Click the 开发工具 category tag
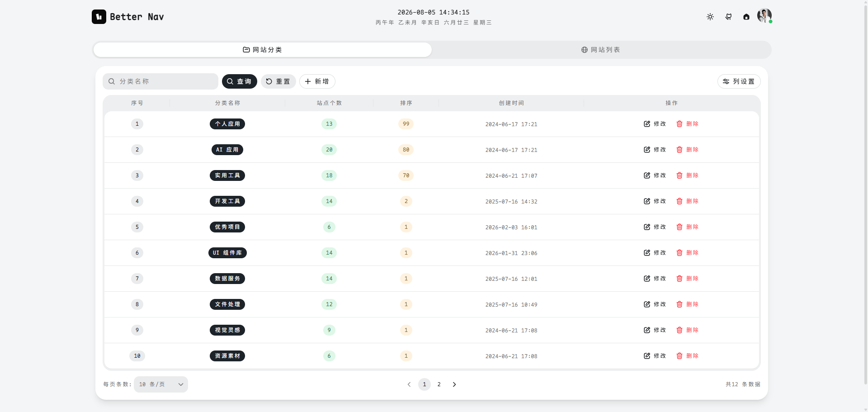The image size is (868, 412). pos(227,201)
